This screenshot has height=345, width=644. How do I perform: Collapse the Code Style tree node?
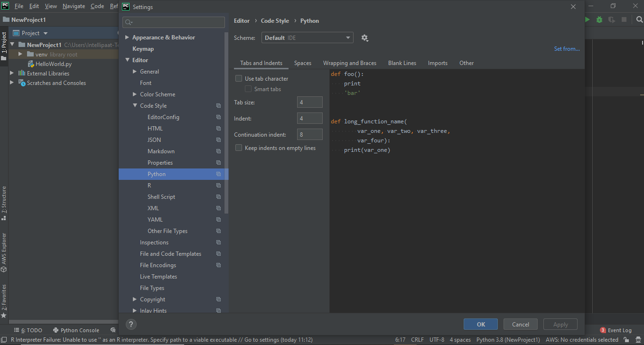pos(135,105)
